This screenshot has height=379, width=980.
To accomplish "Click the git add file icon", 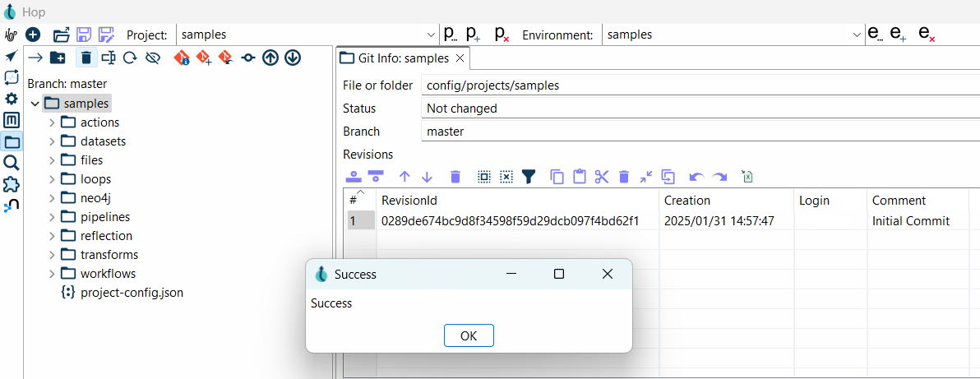I will coord(203,58).
